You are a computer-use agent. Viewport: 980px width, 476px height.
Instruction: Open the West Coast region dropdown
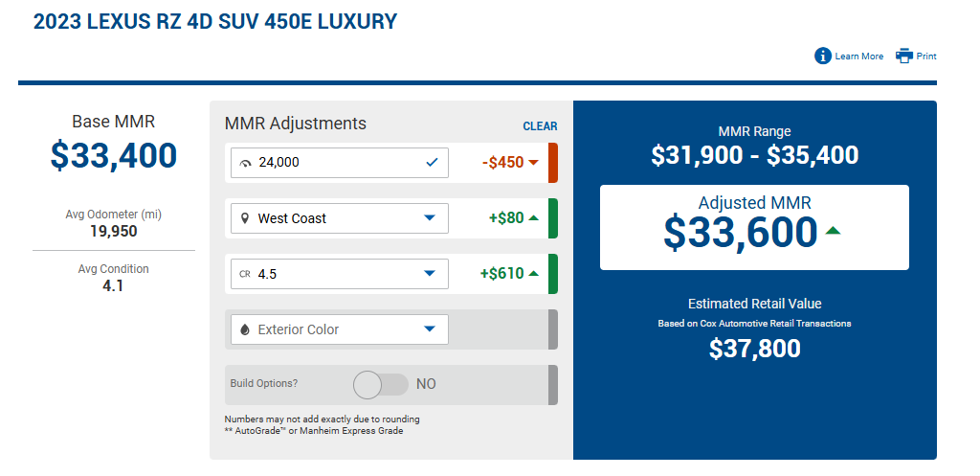(x=340, y=218)
